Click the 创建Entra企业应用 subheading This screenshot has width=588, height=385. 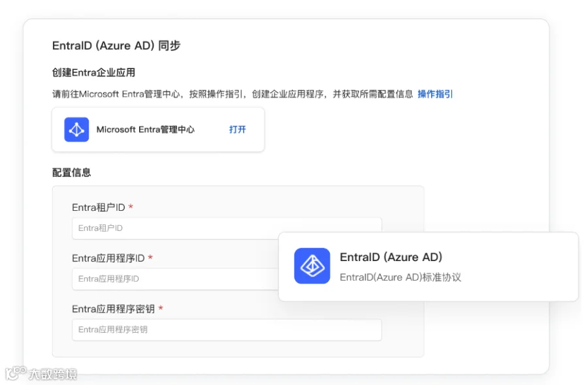[93, 72]
